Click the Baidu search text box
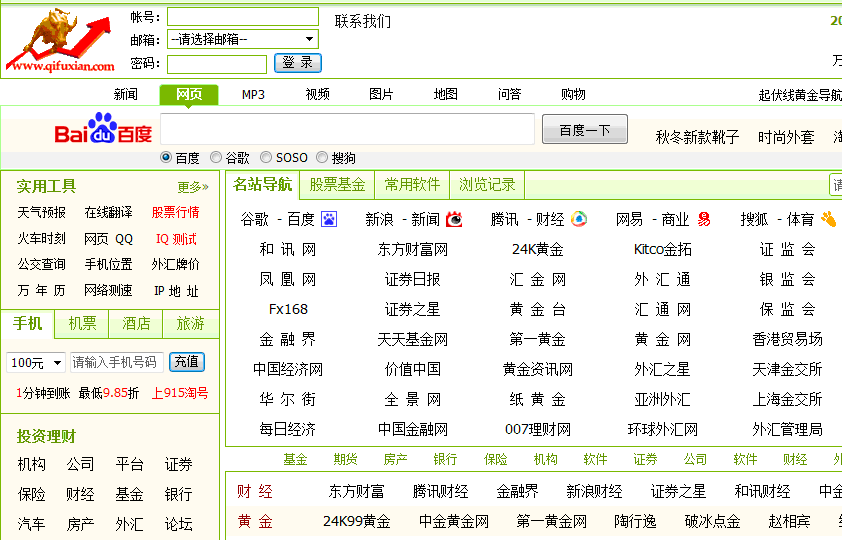 (x=347, y=129)
